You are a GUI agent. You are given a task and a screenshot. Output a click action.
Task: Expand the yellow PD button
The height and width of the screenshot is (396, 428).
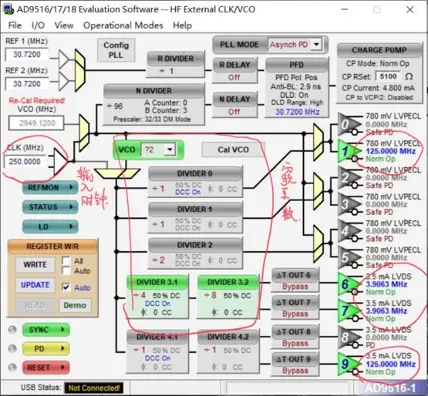[46, 349]
